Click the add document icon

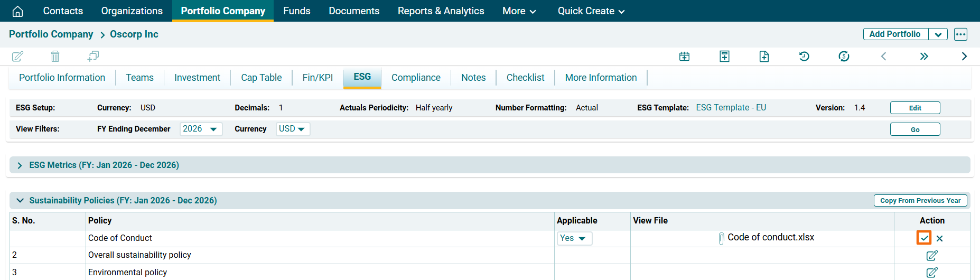764,57
